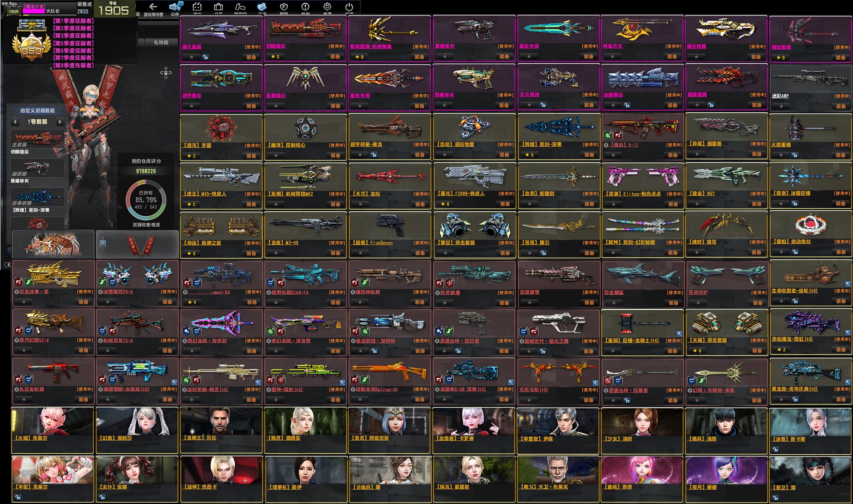853x504 pixels.
Task: Open the shop icon in top bar
Action: [x=197, y=7]
